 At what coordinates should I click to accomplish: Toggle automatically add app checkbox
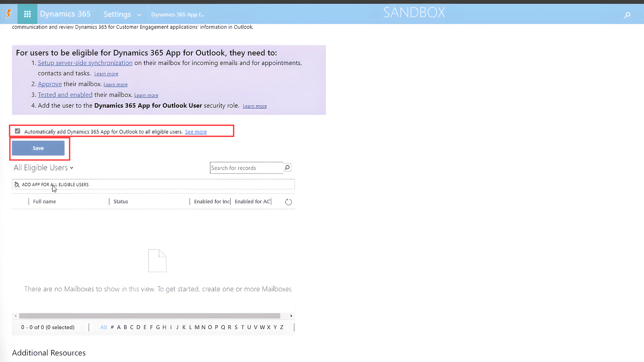coord(17,131)
